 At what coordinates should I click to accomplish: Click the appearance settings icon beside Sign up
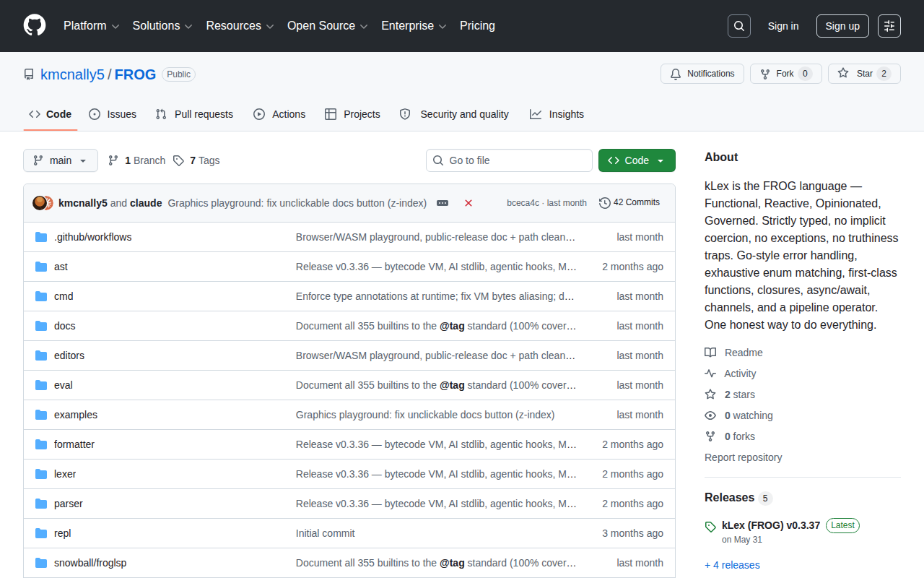click(889, 26)
